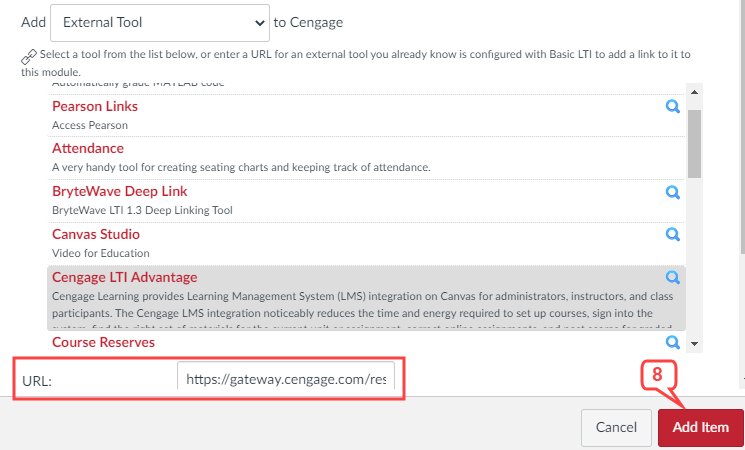The image size is (745, 450).
Task: Select the Cengage LTI Advantage tool
Action: click(x=124, y=277)
